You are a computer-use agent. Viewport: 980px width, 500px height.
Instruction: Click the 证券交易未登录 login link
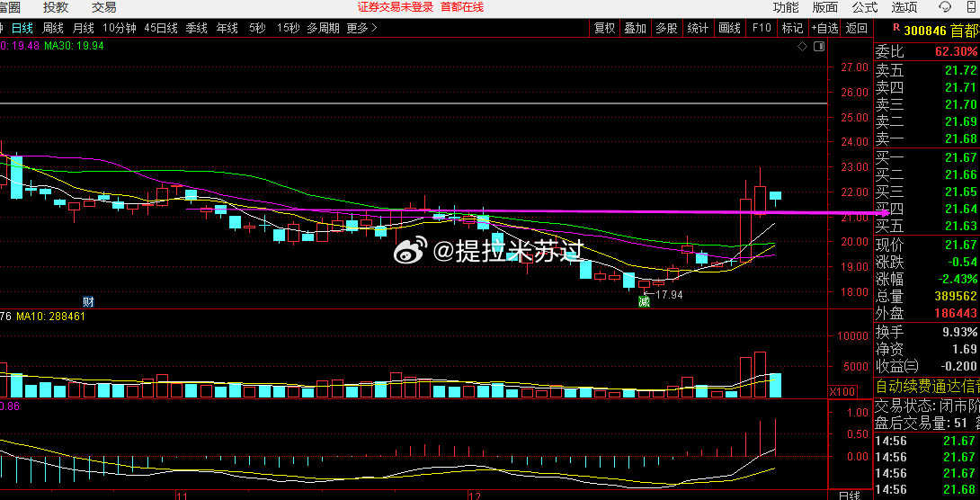pos(396,7)
